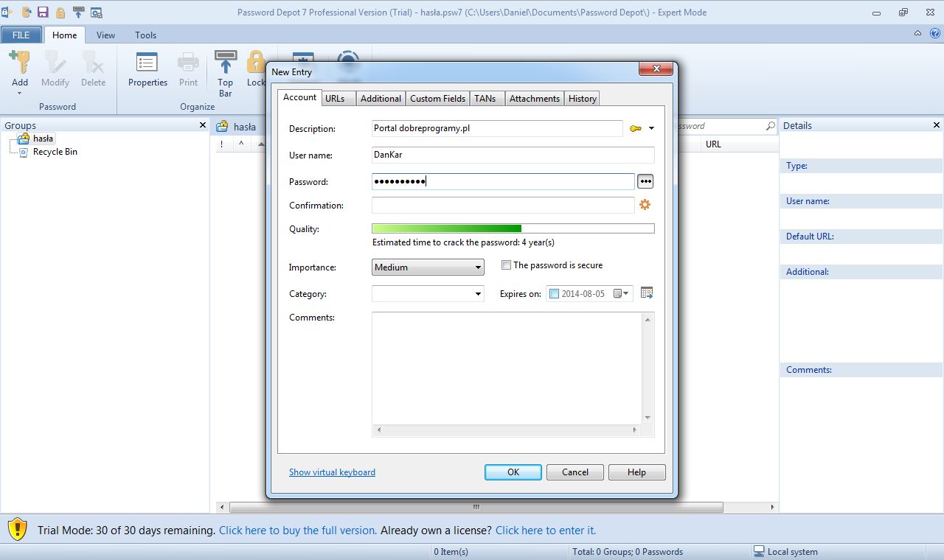The image size is (944, 560).
Task: Select the hasła group in tree
Action: click(x=44, y=139)
